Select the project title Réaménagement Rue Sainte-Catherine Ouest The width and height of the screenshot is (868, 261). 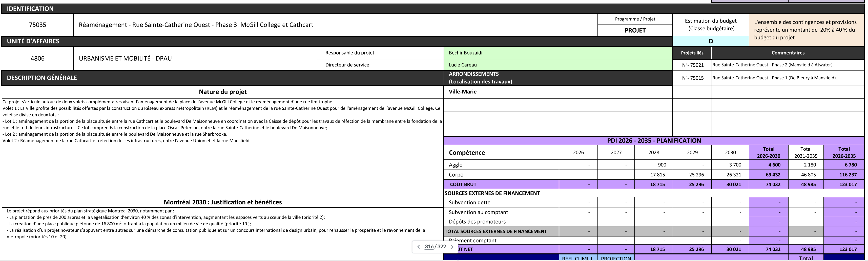(x=196, y=25)
